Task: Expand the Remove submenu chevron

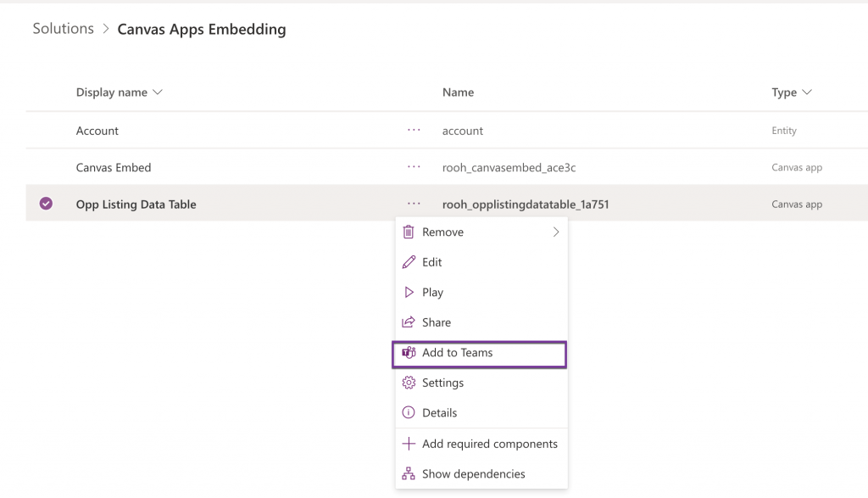Action: 557,232
